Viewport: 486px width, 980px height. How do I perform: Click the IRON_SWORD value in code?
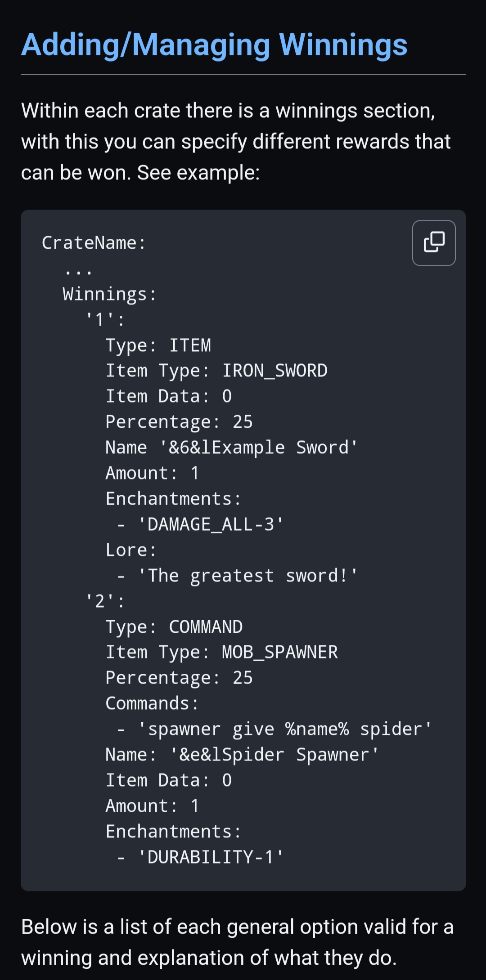coord(274,371)
